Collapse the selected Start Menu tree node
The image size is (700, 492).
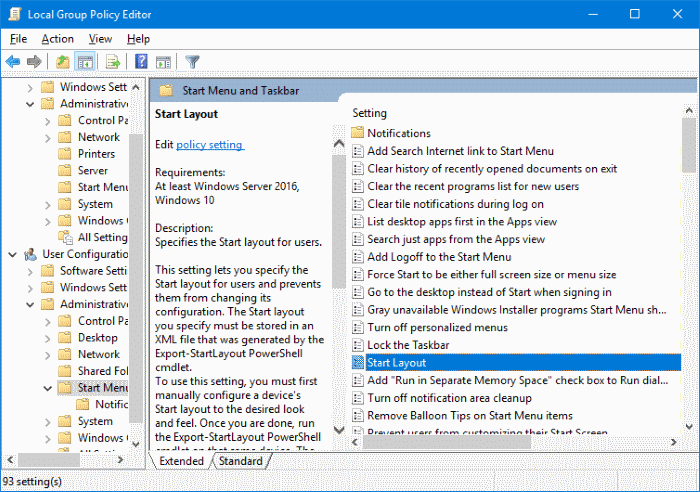(48, 388)
